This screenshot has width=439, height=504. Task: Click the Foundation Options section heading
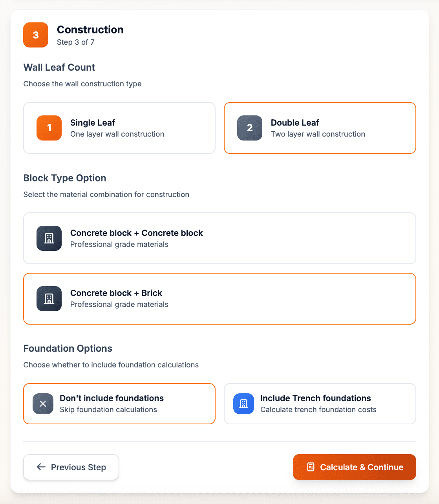(68, 349)
